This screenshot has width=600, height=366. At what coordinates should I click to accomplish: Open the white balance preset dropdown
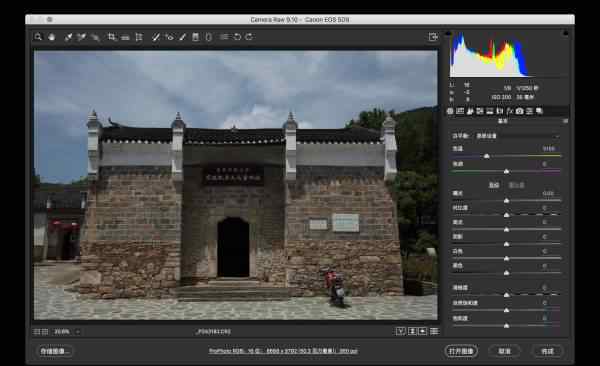[517, 136]
